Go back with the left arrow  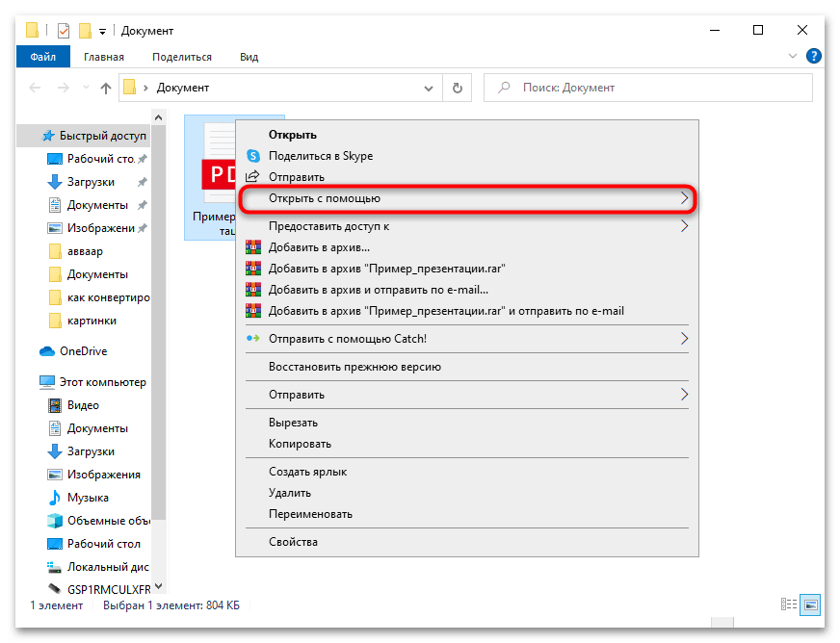(x=35, y=88)
